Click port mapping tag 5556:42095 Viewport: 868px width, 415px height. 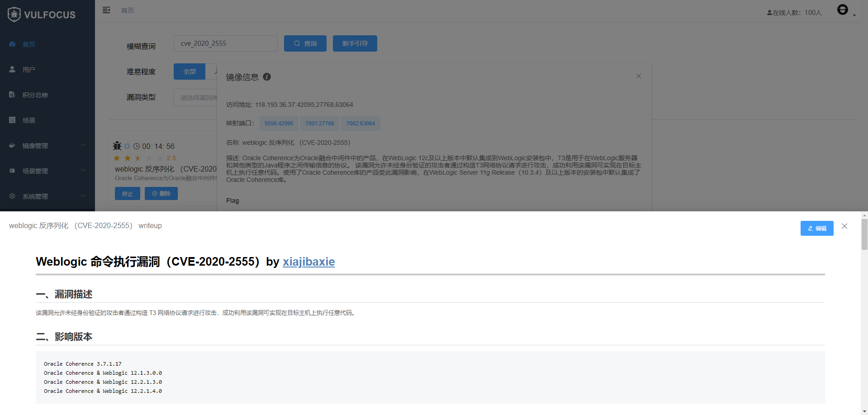pos(279,124)
